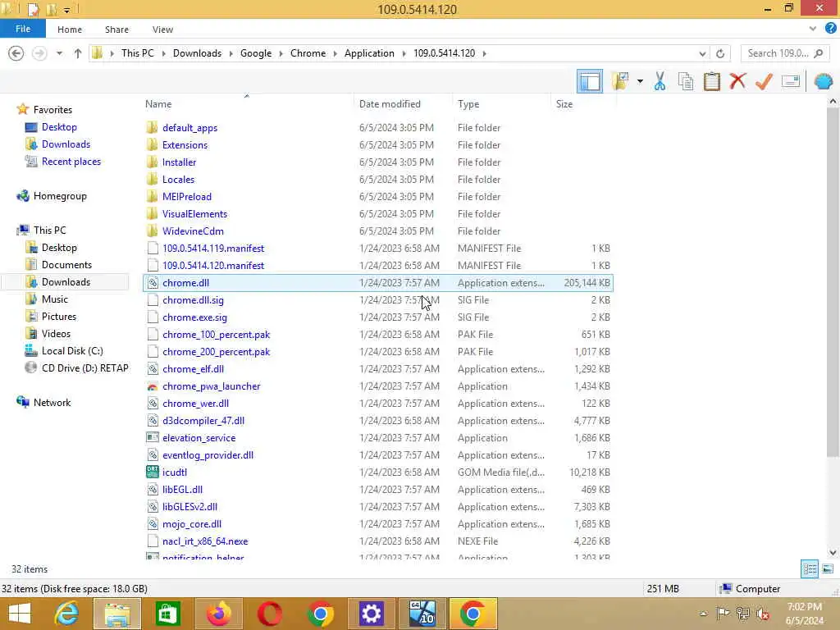Viewport: 840px width, 630px height.
Task: Go up one folder level arrow
Action: point(78,53)
